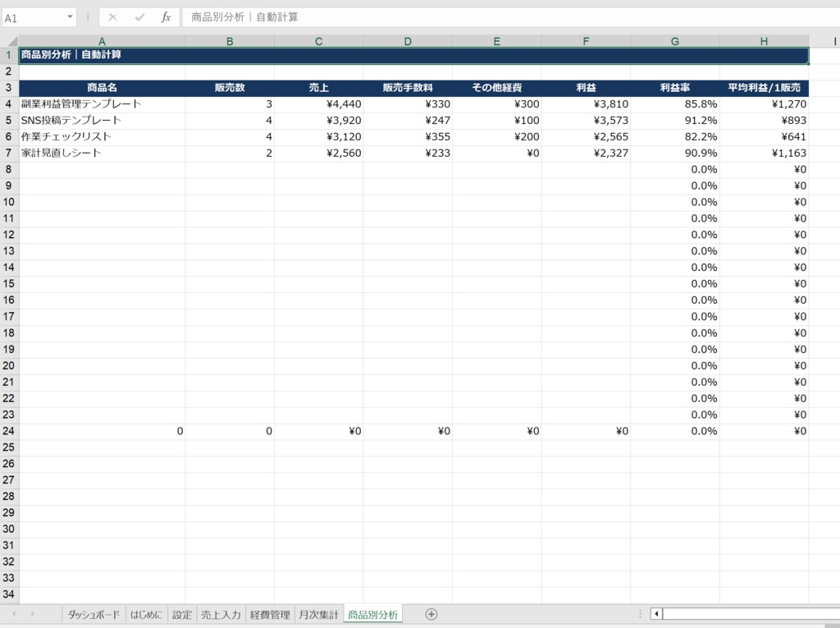
Task: Click the sales value ¥4,440
Action: click(x=319, y=104)
